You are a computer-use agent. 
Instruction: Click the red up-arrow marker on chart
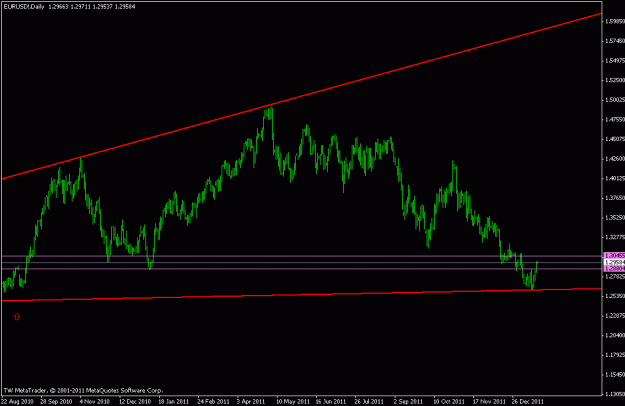click(x=17, y=316)
